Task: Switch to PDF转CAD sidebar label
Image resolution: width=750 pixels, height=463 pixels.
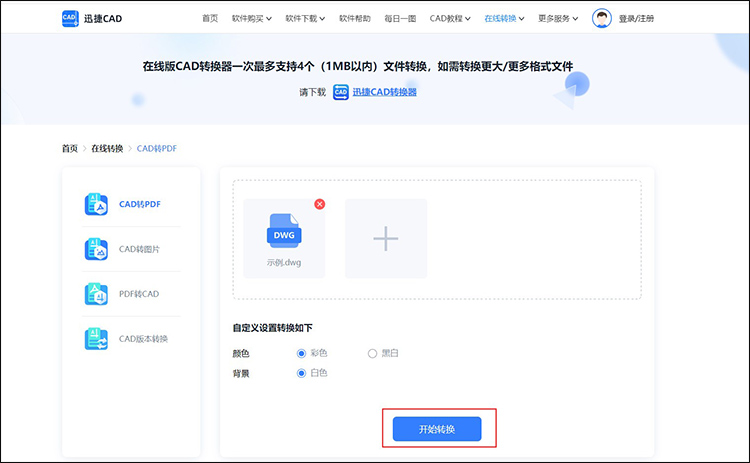Action: click(x=139, y=294)
